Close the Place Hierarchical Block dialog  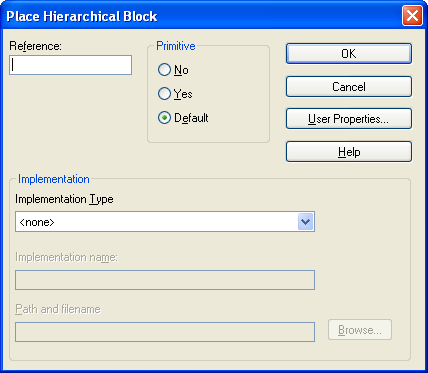point(412,16)
